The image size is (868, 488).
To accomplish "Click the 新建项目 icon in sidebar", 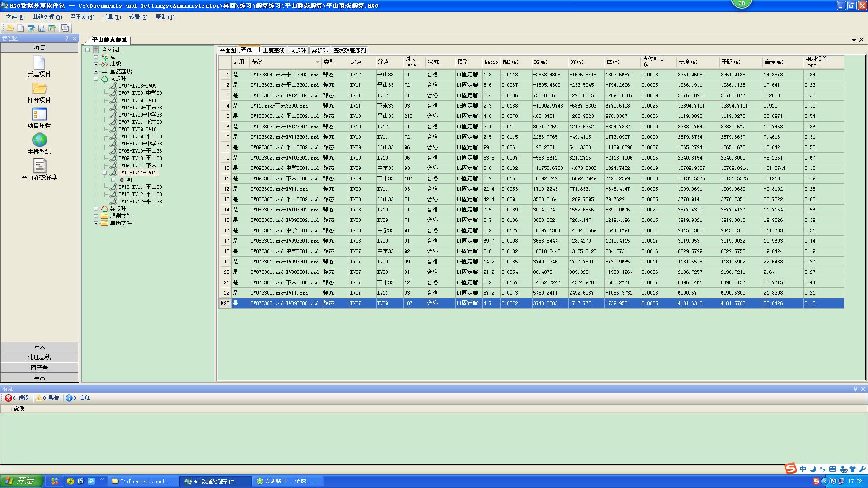I will pyautogui.click(x=39, y=62).
